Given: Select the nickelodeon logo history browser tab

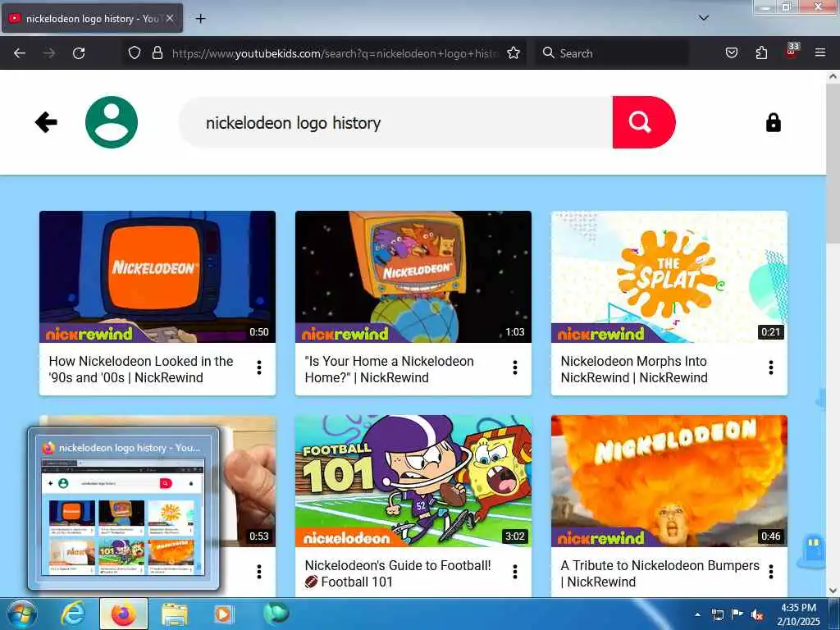Looking at the screenshot, I should click(92, 18).
